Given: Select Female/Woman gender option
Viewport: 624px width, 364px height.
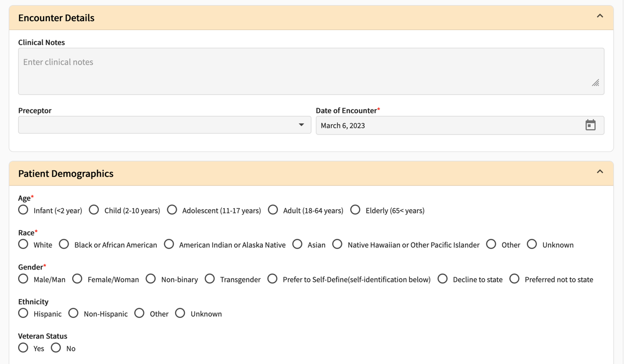Looking at the screenshot, I should click(77, 279).
